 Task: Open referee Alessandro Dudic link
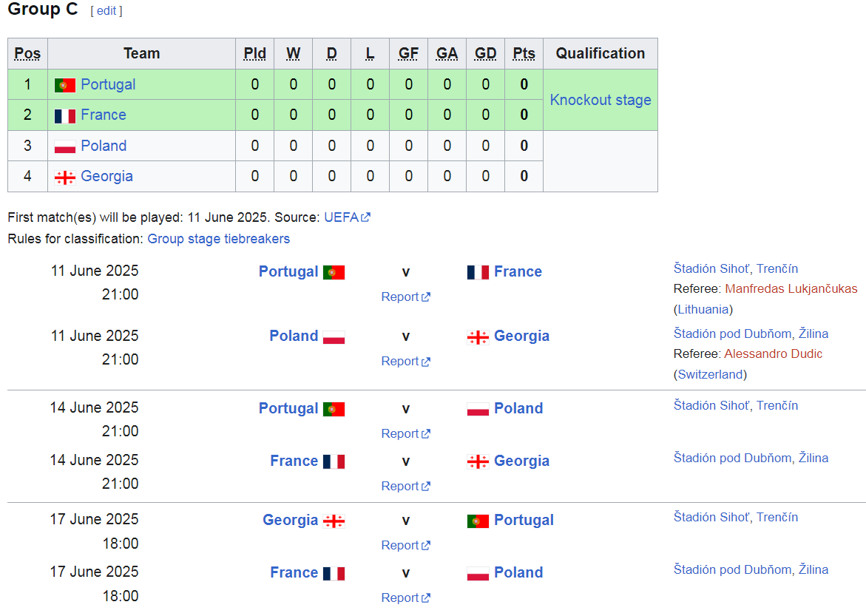[774, 354]
